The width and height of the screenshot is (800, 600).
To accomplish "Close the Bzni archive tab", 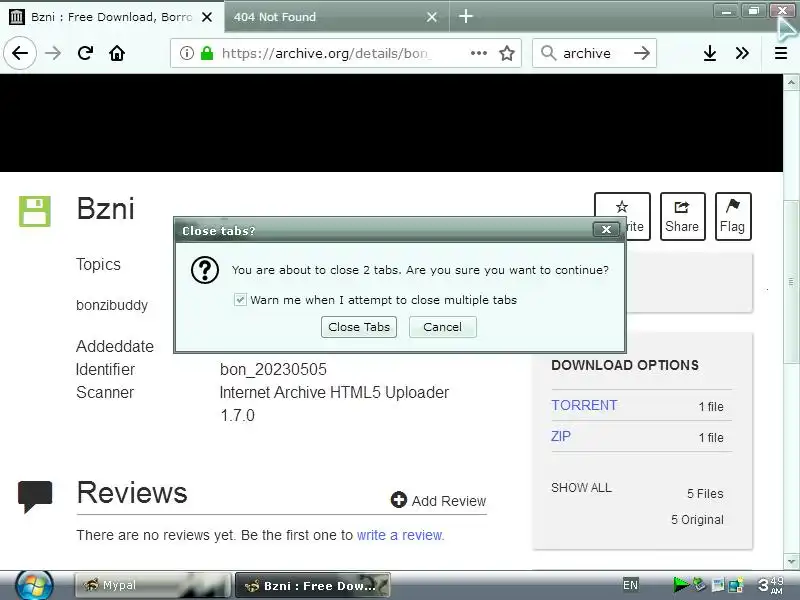I will (x=207, y=17).
